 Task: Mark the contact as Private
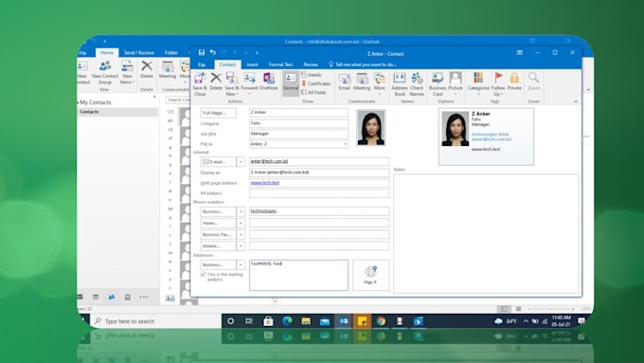pyautogui.click(x=514, y=81)
